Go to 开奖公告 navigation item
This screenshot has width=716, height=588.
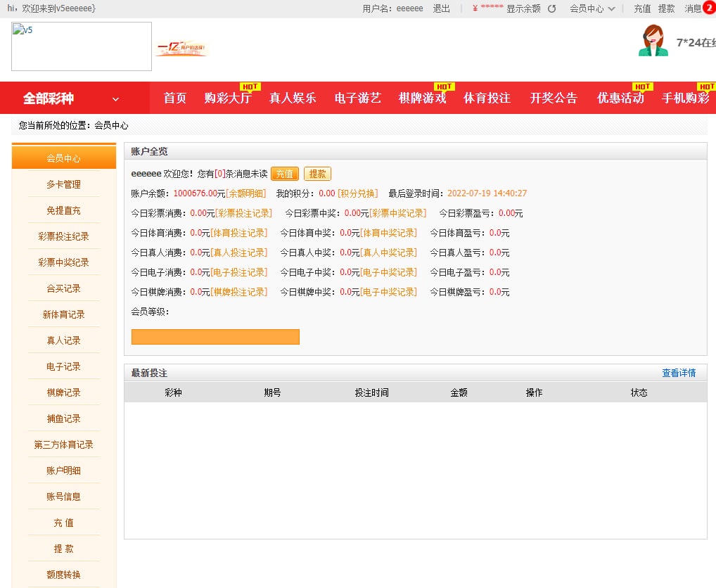(554, 98)
